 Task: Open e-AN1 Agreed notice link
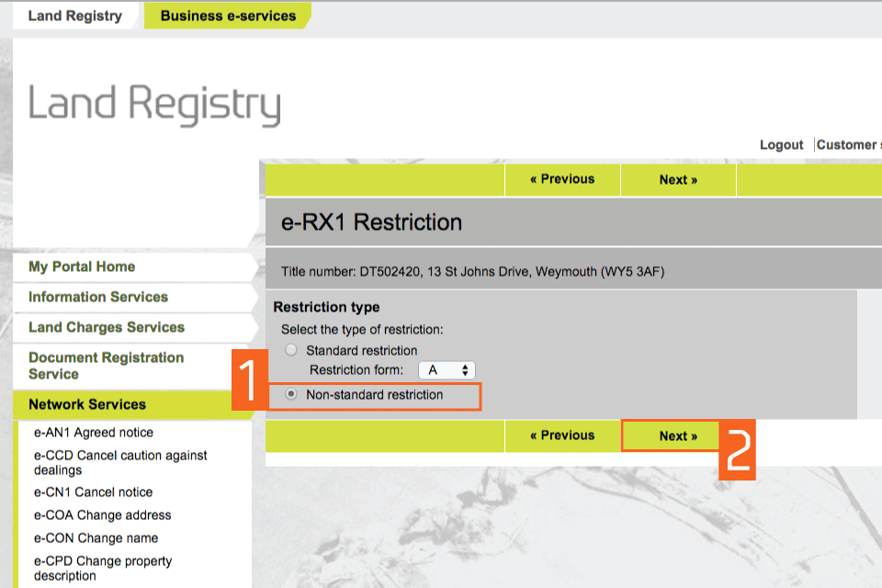tap(94, 433)
